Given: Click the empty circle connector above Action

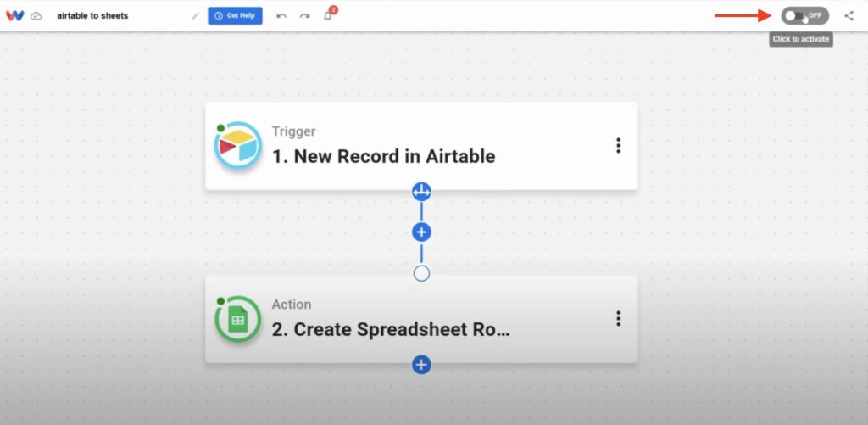Looking at the screenshot, I should [421, 273].
